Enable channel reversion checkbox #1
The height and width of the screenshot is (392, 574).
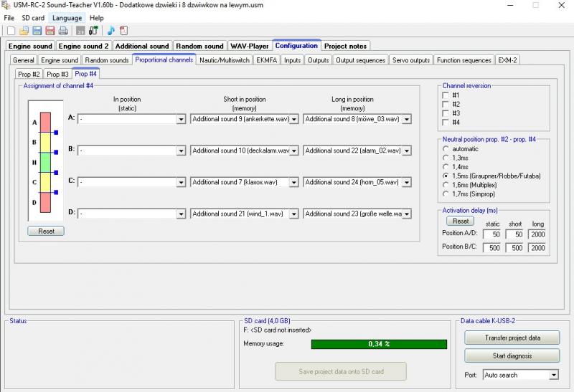pyautogui.click(x=446, y=95)
